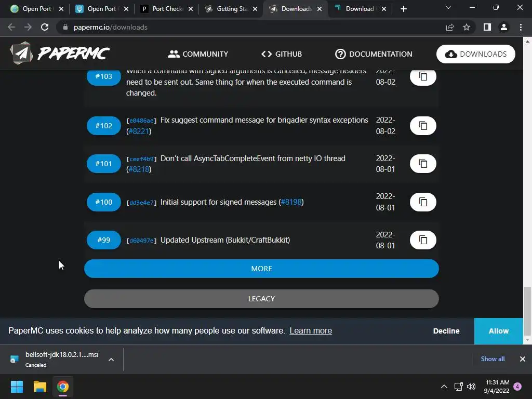The height and width of the screenshot is (399, 532).
Task: Open File Explorer from taskbar
Action: 39,387
